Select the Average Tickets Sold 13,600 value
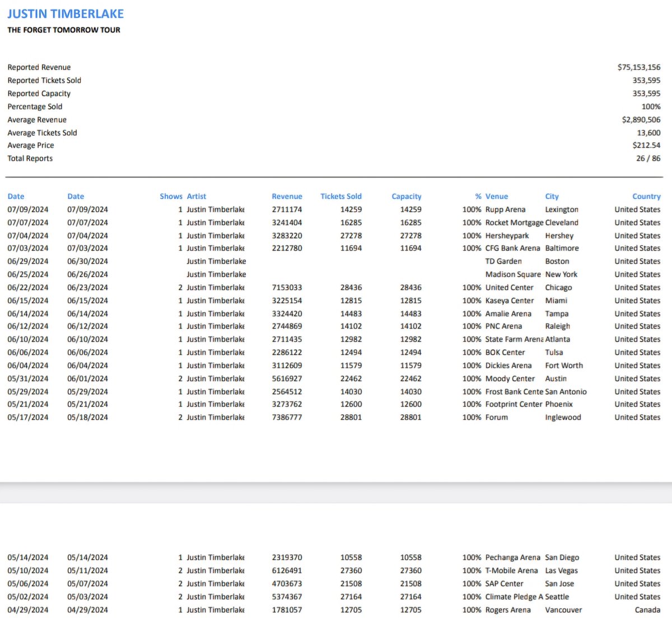672x624 pixels. point(648,133)
